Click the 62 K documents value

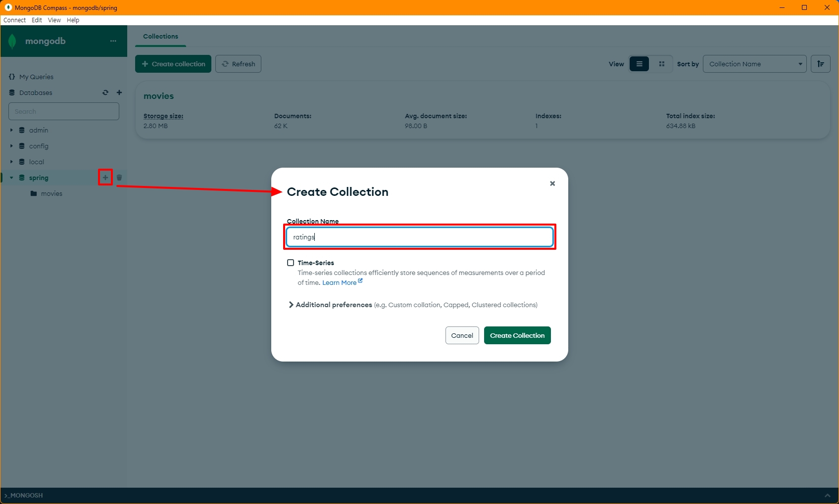281,126
